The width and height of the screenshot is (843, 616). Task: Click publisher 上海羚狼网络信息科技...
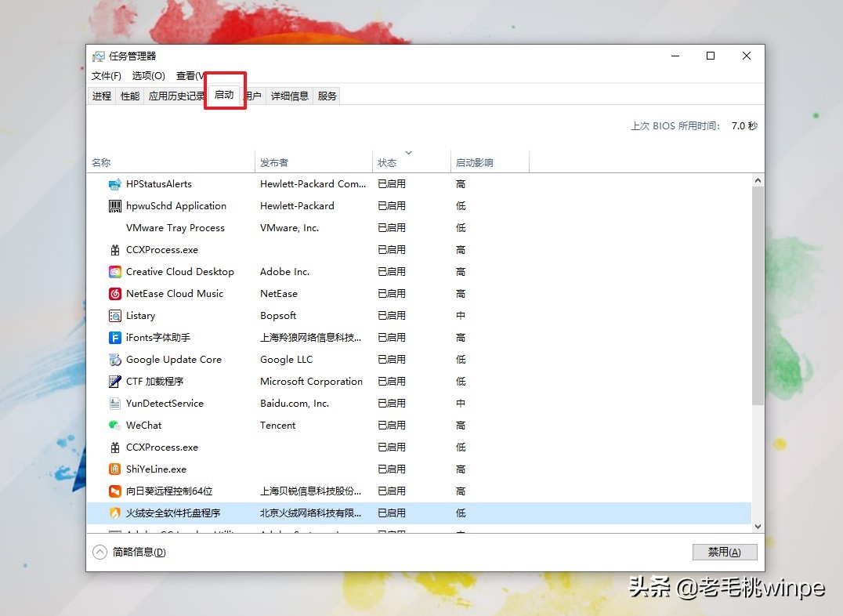[x=311, y=338]
